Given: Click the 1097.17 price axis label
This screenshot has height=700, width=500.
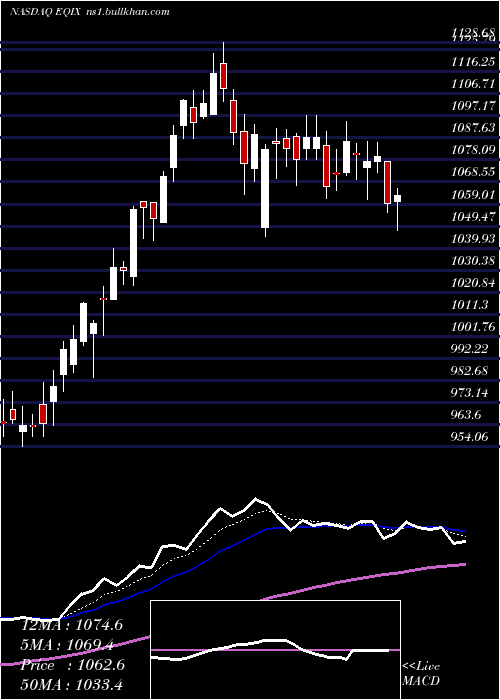Looking at the screenshot, I should [x=473, y=106].
